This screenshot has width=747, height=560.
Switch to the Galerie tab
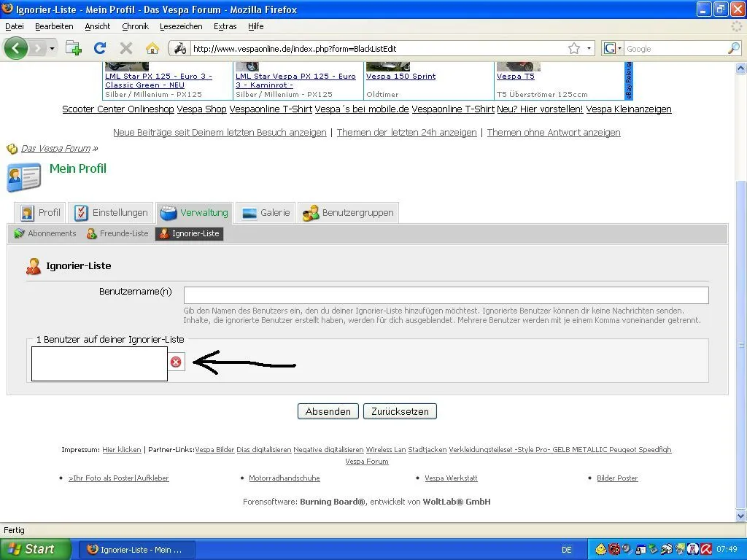pyautogui.click(x=266, y=213)
